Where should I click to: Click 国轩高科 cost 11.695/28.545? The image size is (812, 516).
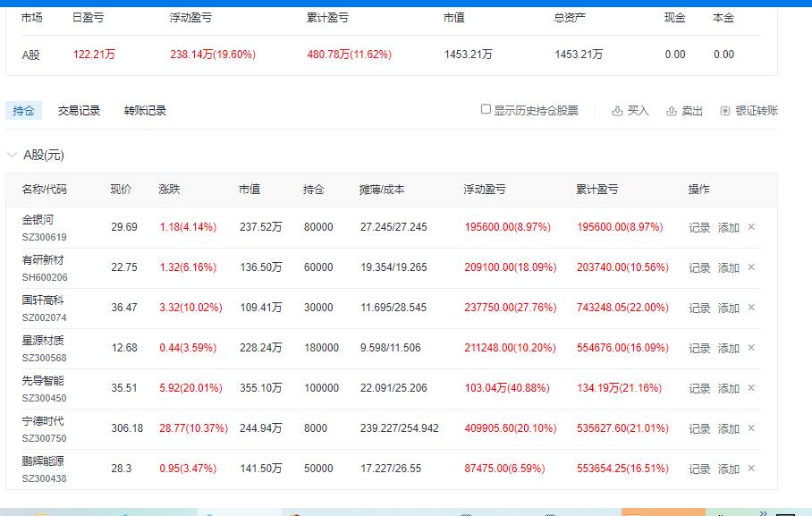pyautogui.click(x=393, y=308)
